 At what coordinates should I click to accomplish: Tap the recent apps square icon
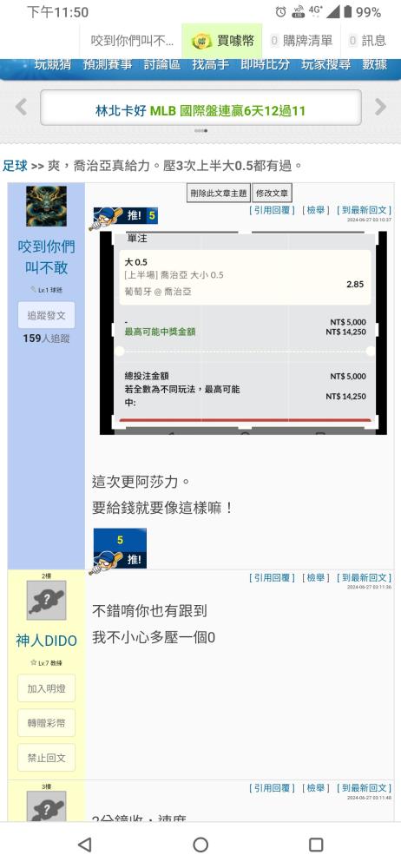pyautogui.click(x=316, y=845)
